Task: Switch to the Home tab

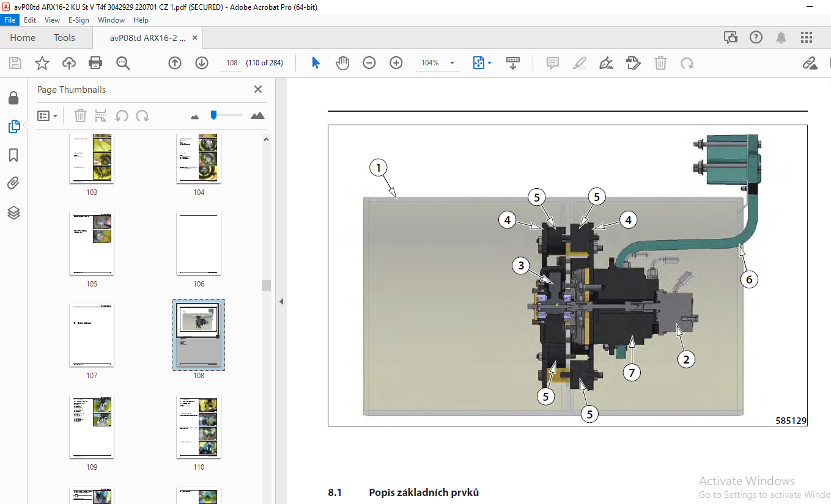Action: click(23, 38)
